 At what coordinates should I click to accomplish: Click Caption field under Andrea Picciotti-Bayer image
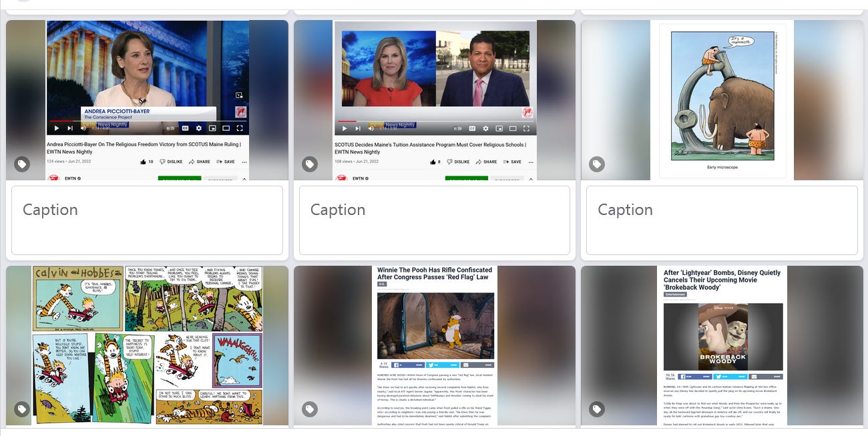(x=147, y=220)
